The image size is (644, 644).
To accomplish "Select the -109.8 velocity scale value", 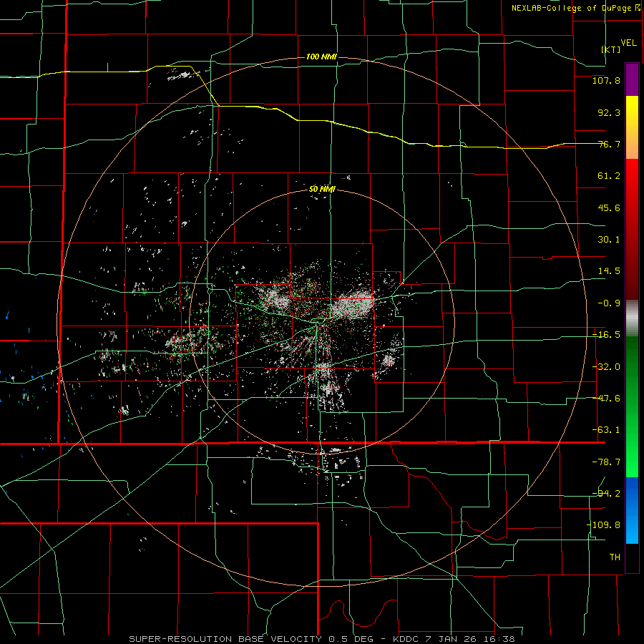I will coord(604,525).
